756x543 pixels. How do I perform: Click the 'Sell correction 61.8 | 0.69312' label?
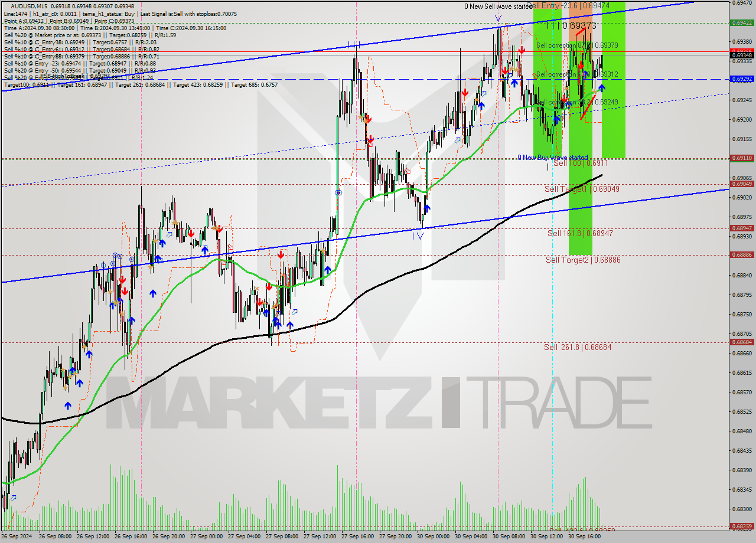(578, 74)
